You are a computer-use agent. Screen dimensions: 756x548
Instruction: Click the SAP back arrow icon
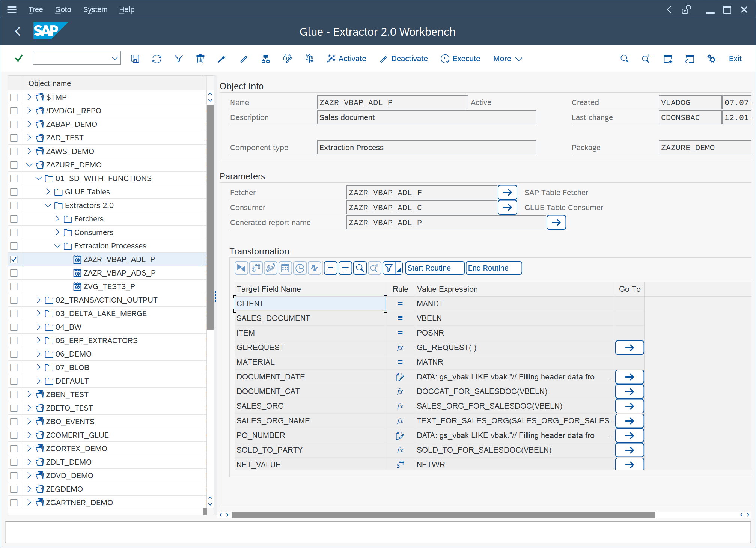(17, 32)
